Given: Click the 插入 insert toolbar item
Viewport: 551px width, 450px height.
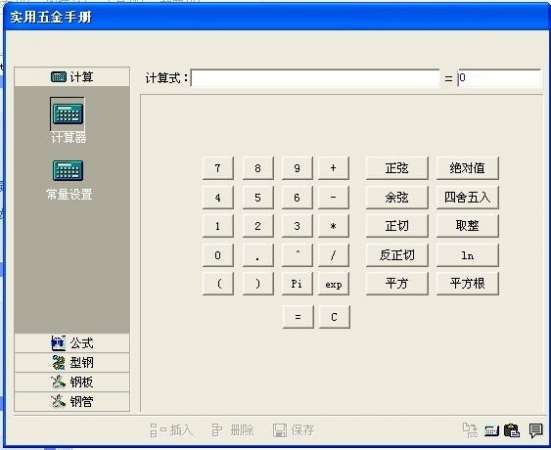Looking at the screenshot, I should click(171, 430).
